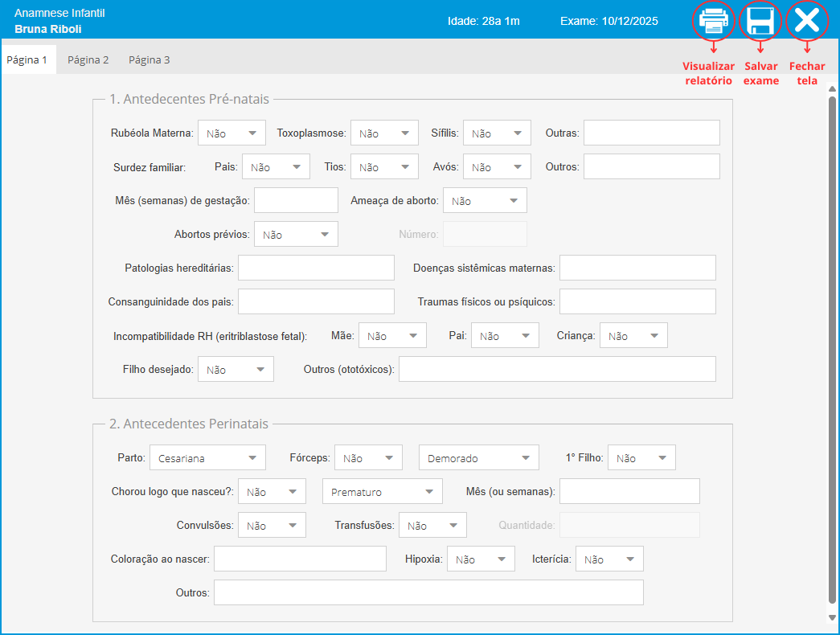Expand the Prematuro dropdown

(382, 492)
